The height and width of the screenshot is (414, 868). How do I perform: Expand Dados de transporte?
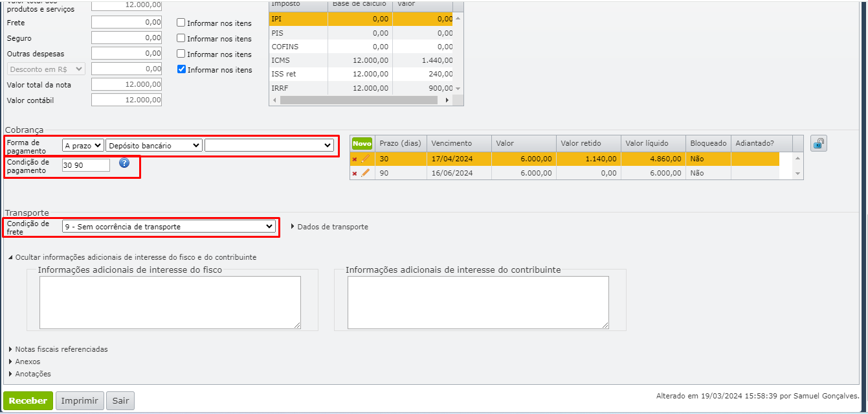pyautogui.click(x=329, y=227)
